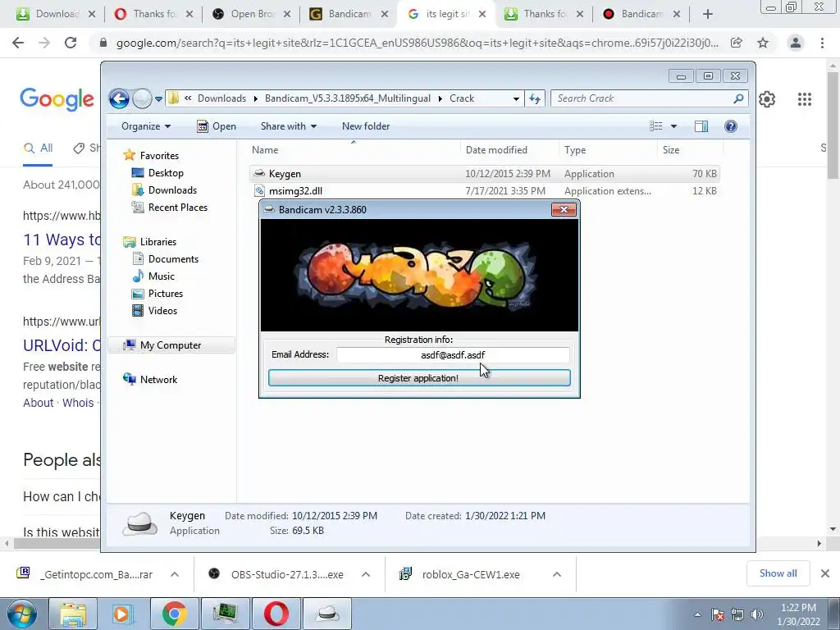Select My Computer in the navigation pane
The width and height of the screenshot is (840, 630).
[171, 345]
